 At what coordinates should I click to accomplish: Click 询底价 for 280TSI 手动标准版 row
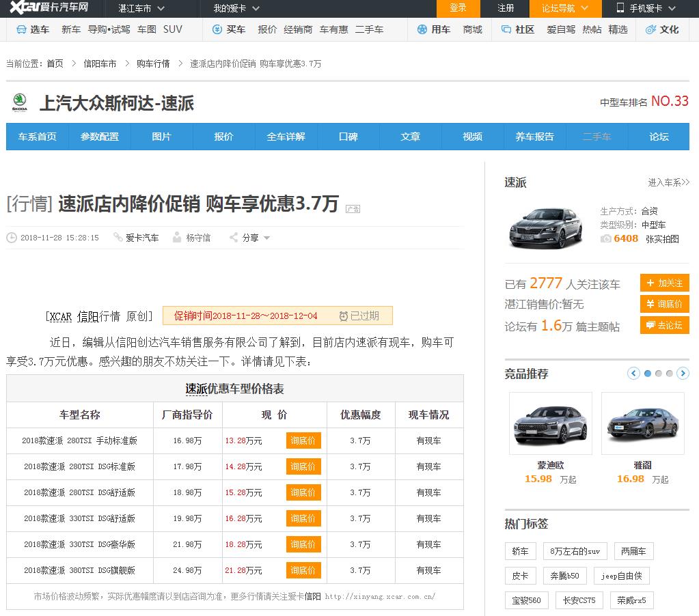303,441
